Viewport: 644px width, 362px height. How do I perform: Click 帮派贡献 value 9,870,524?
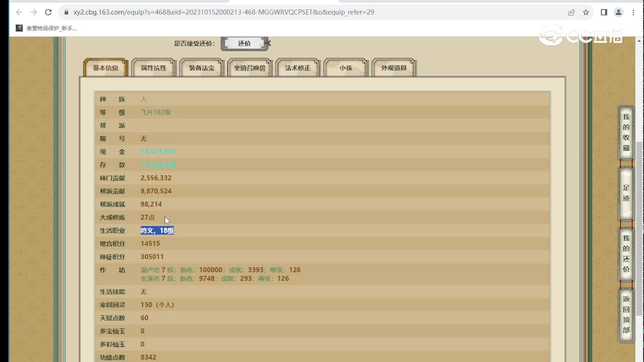(156, 191)
